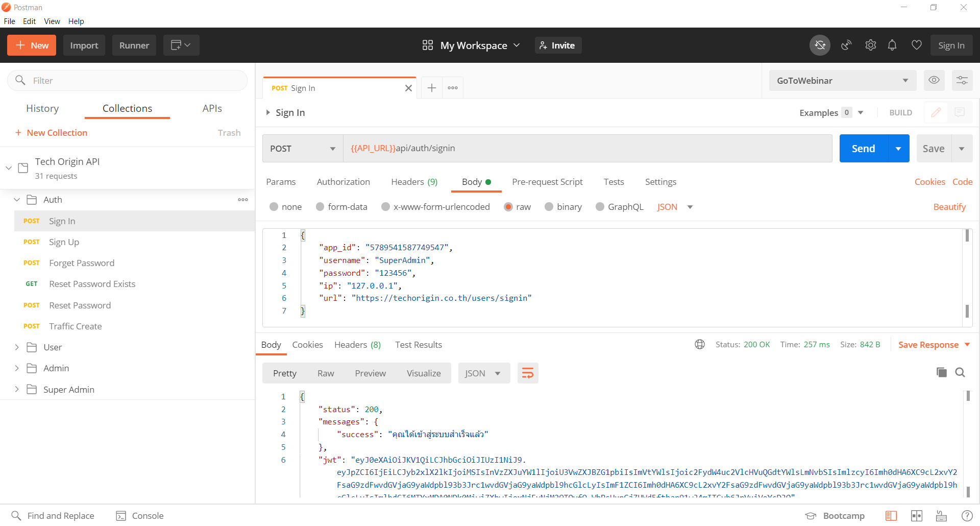This screenshot has height=526, width=980.
Task: Open manage environments settings icon
Action: click(962, 80)
